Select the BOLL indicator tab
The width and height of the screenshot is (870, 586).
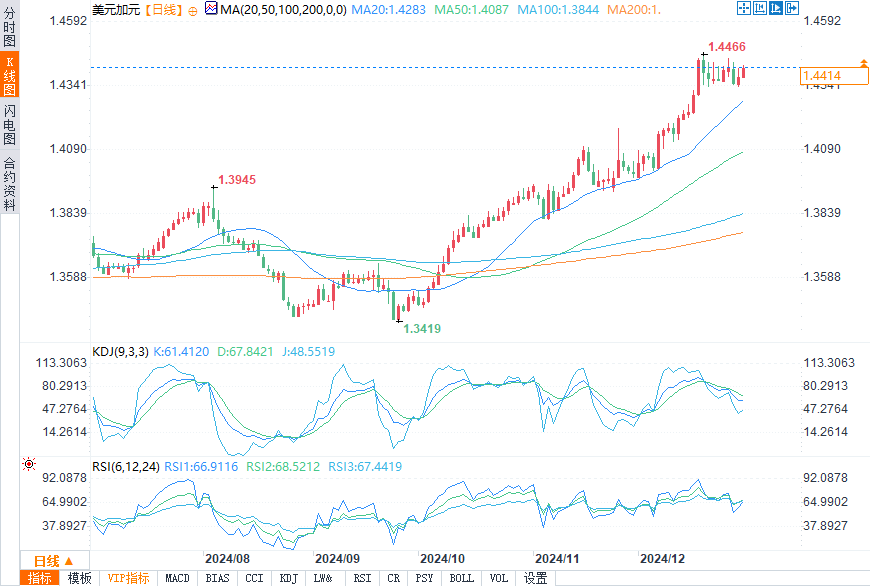[461, 578]
